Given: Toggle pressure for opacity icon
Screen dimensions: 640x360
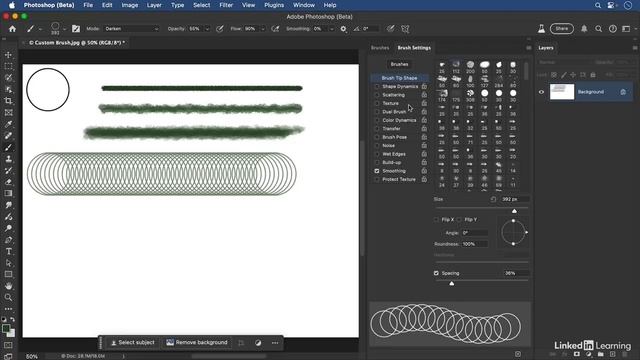Looking at the screenshot, I should pyautogui.click(x=220, y=29).
